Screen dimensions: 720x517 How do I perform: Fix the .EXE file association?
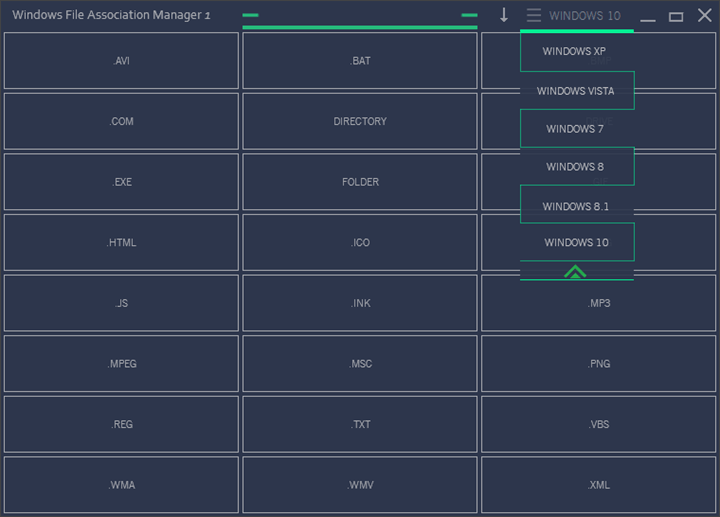(x=121, y=182)
